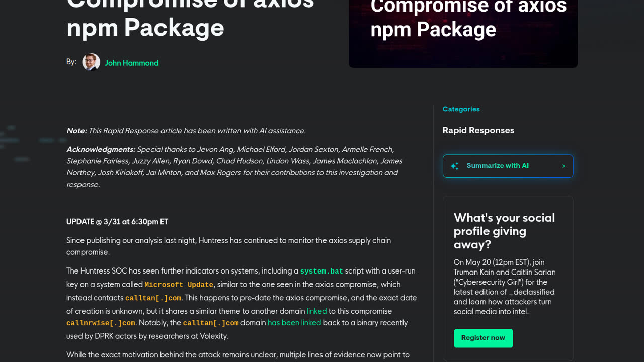Click the article banner image thumbnail
The height and width of the screenshot is (362, 644).
tap(463, 34)
